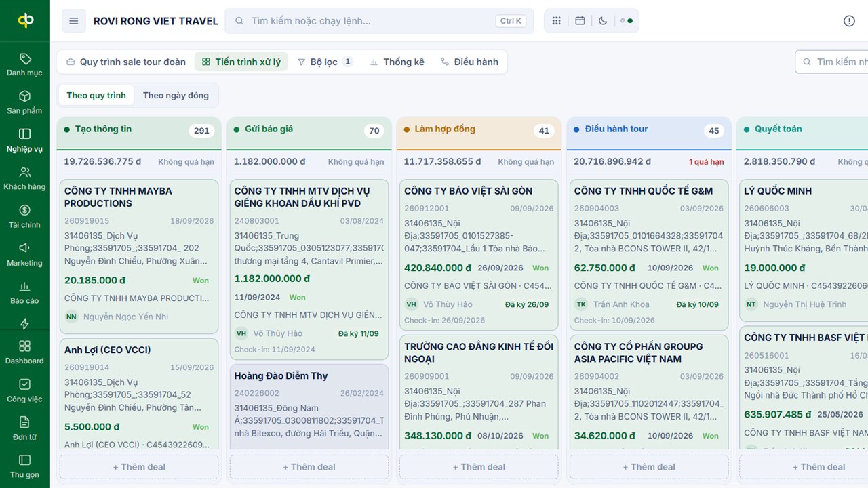The width and height of the screenshot is (868, 488).
Task: Open the Anh Lợi (CEO VCCI) deal
Action: 139,394
